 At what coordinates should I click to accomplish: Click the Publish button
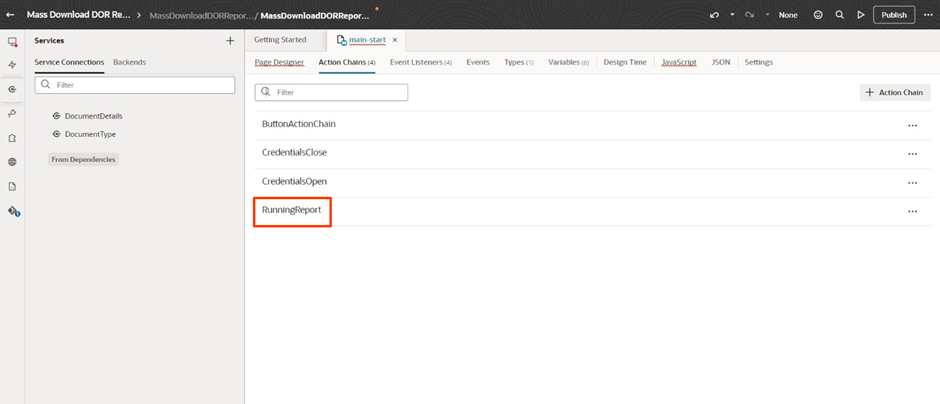894,15
